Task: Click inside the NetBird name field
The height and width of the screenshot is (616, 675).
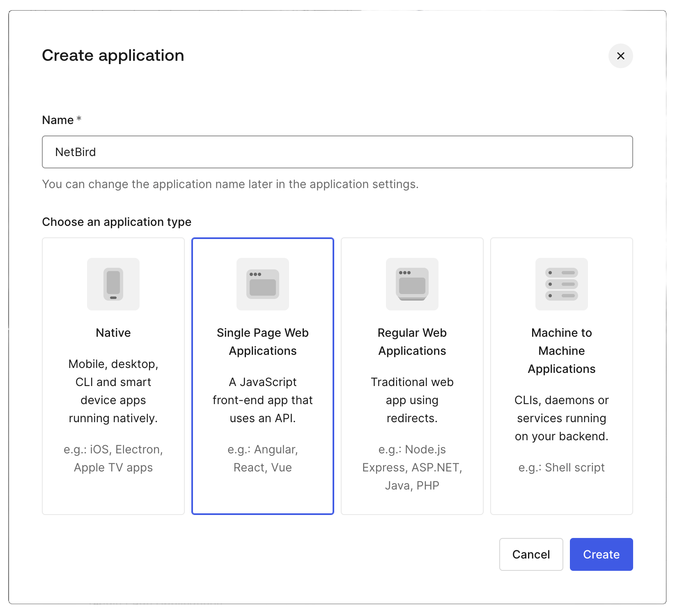Action: [x=337, y=152]
